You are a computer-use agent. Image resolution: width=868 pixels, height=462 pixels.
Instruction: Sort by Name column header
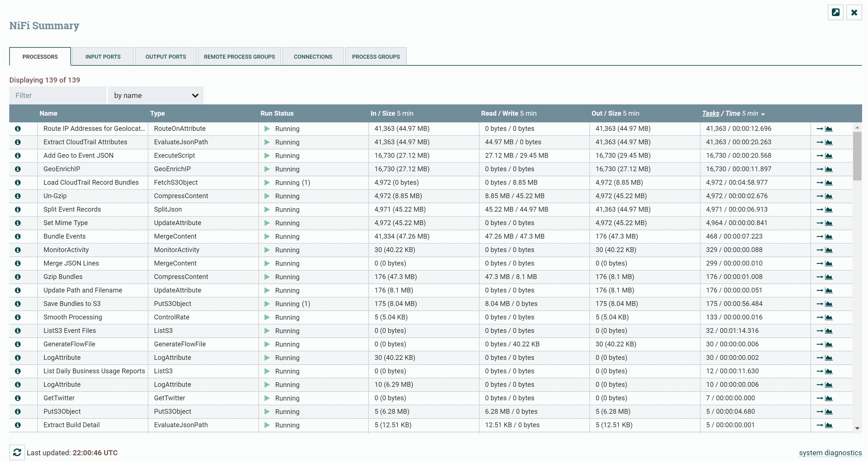click(48, 114)
